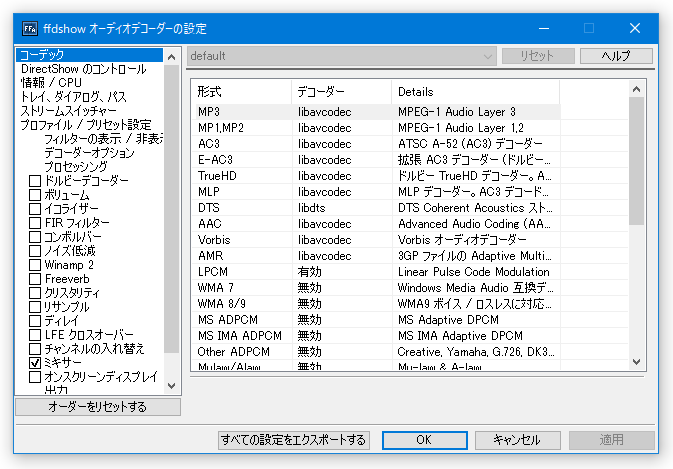Open the プロセッシング page
The width and height of the screenshot is (673, 469).
coord(76,166)
